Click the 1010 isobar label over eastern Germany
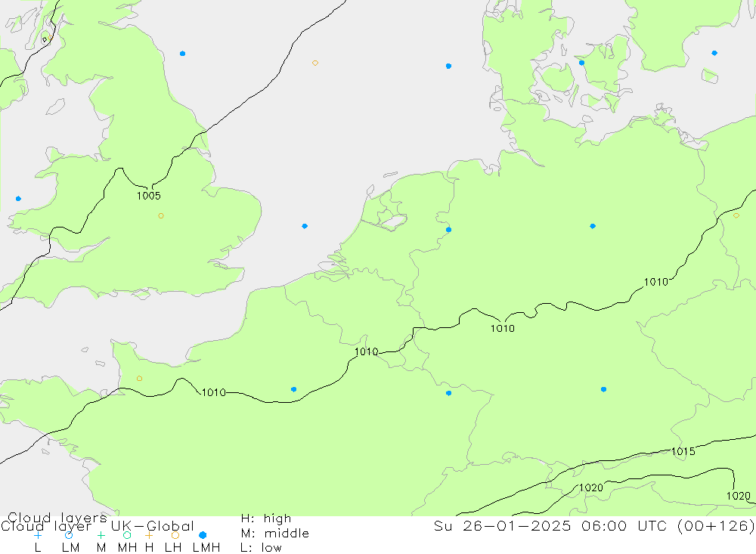 point(656,282)
